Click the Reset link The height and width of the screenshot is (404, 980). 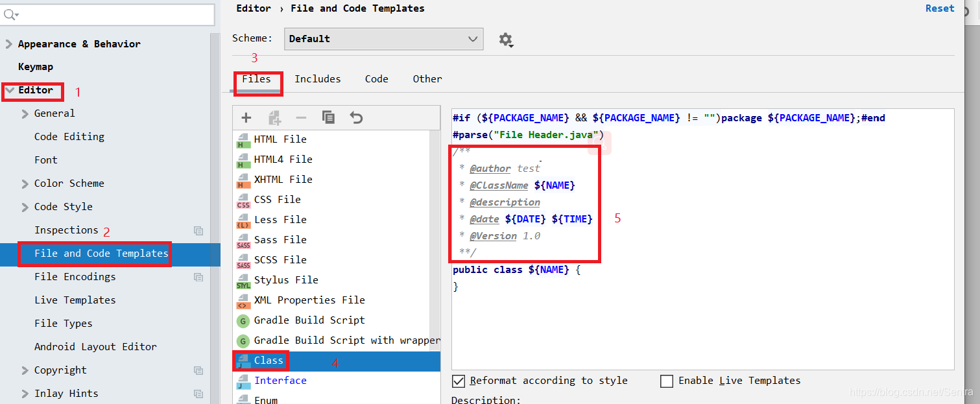point(940,8)
